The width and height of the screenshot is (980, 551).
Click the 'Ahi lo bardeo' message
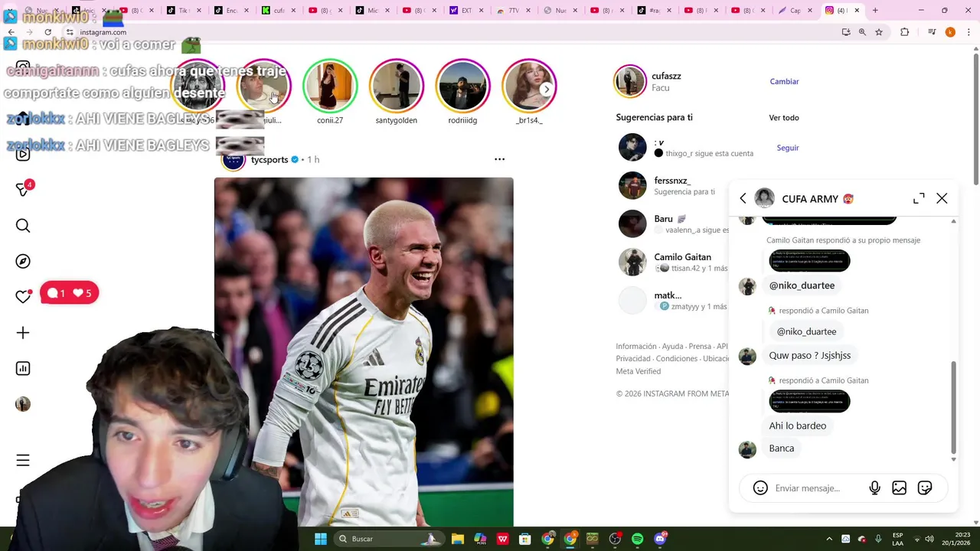(797, 425)
